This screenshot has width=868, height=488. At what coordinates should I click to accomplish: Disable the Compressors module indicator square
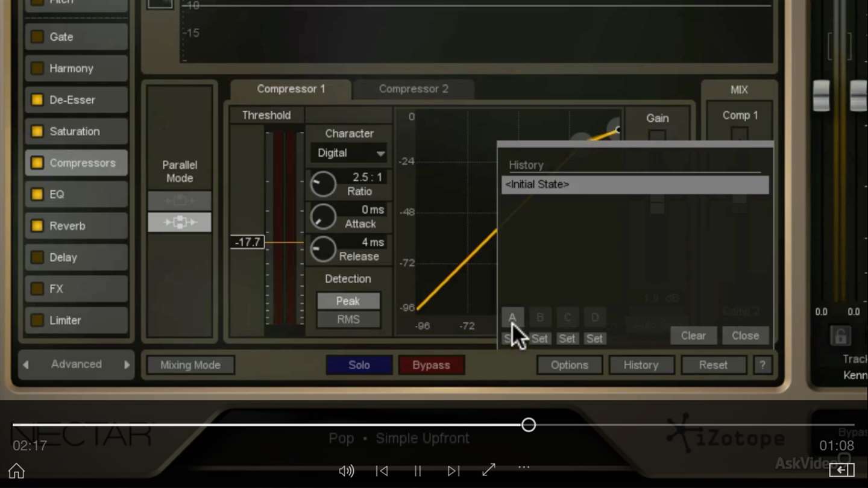(x=37, y=163)
